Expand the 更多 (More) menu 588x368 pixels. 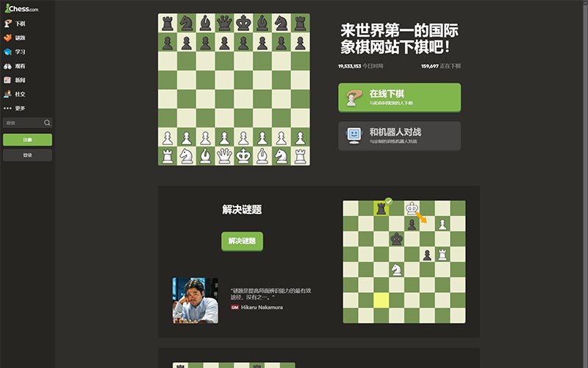pos(15,108)
